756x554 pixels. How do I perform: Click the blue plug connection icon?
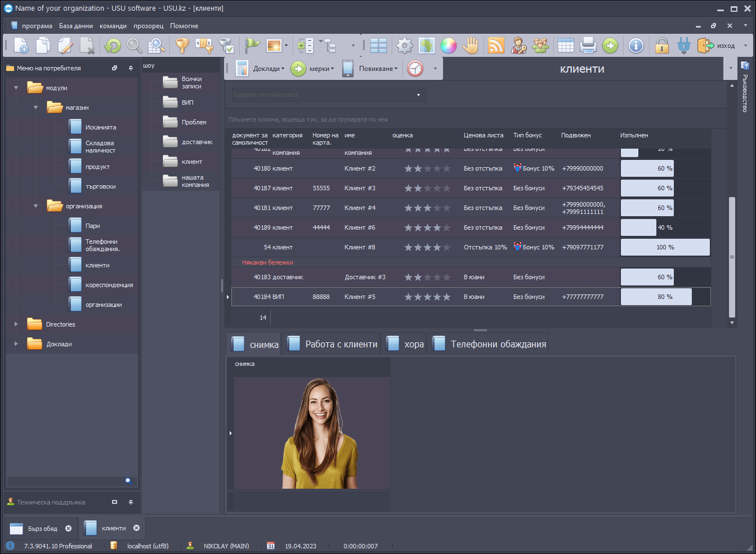[x=684, y=46]
